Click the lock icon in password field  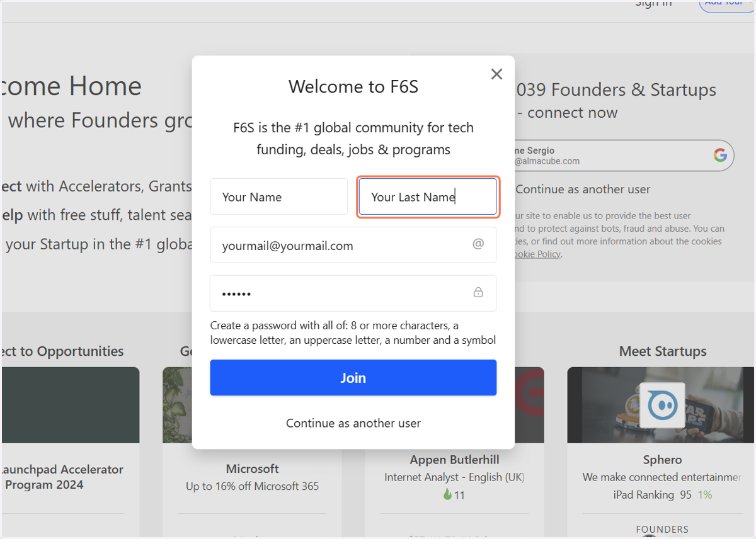(478, 292)
